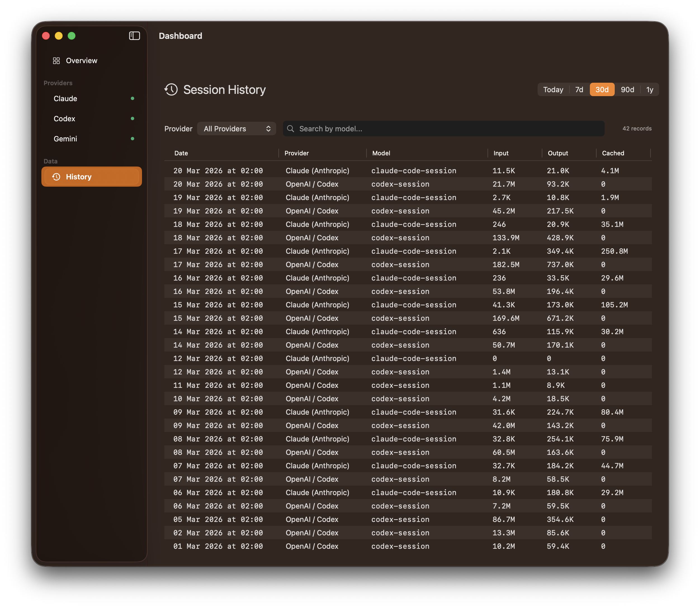Viewport: 700px width, 608px height.
Task: Click the green status dot next to Claude
Action: (x=133, y=98)
